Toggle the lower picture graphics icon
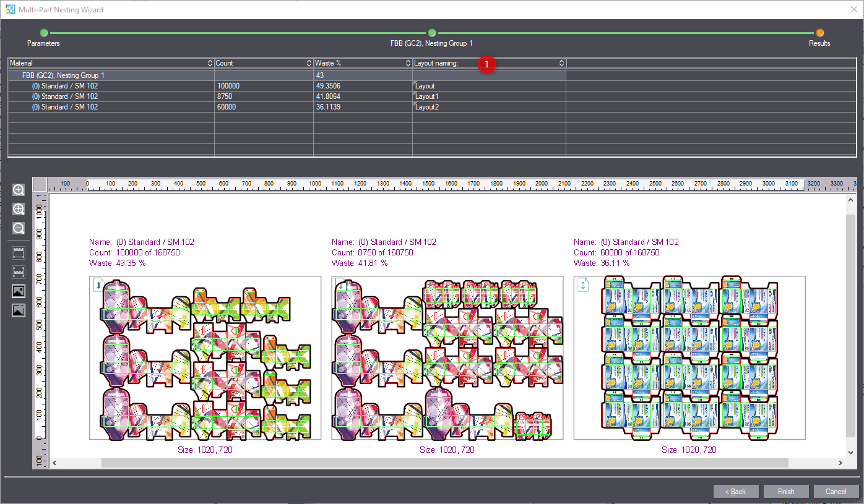864x504 pixels. point(19,310)
